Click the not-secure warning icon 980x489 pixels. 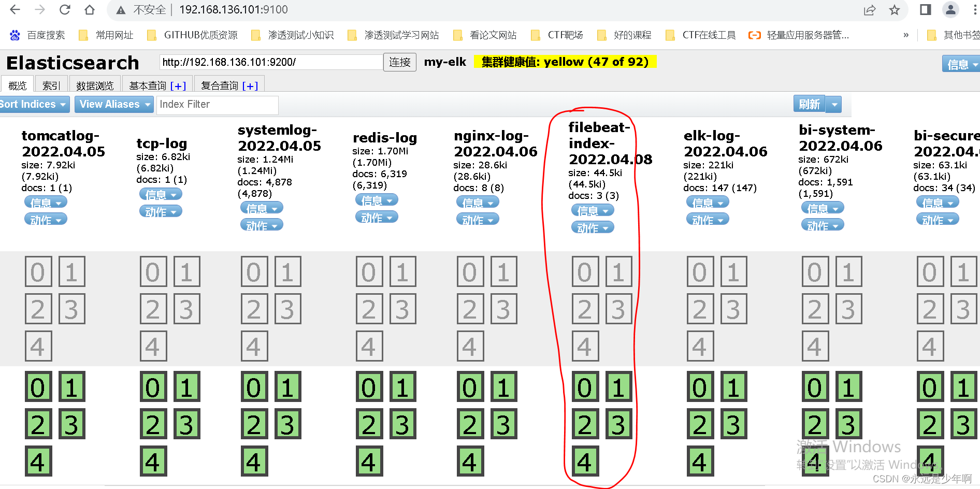(121, 10)
